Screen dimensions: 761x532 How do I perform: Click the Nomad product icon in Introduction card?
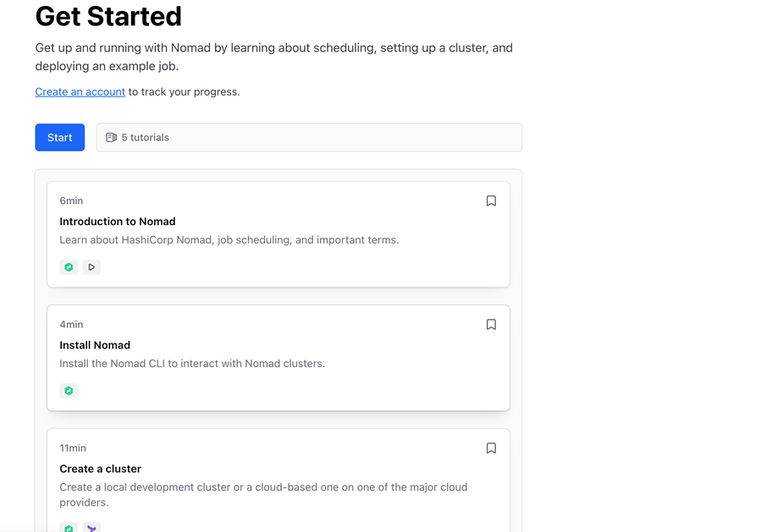click(x=69, y=267)
